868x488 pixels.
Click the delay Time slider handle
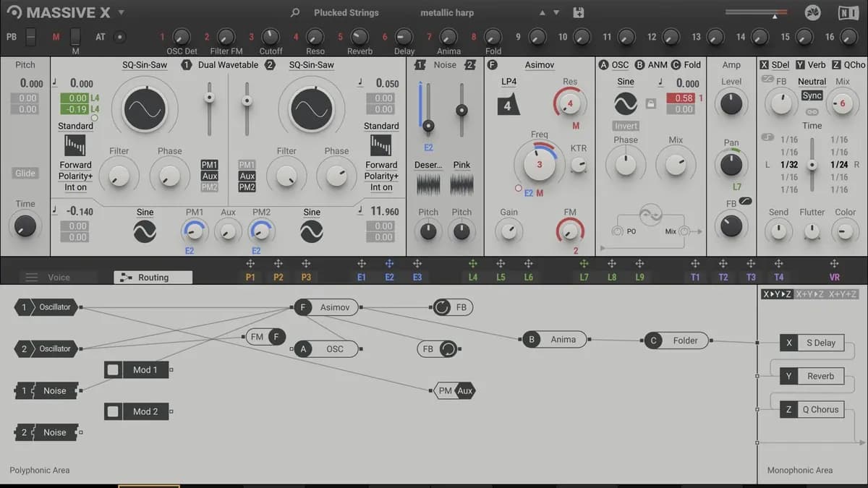[x=812, y=165]
